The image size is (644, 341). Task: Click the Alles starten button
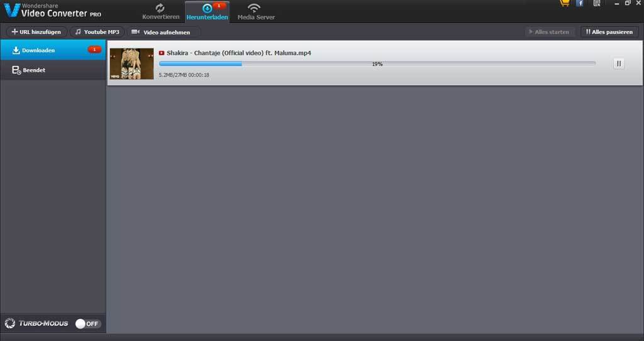549,31
